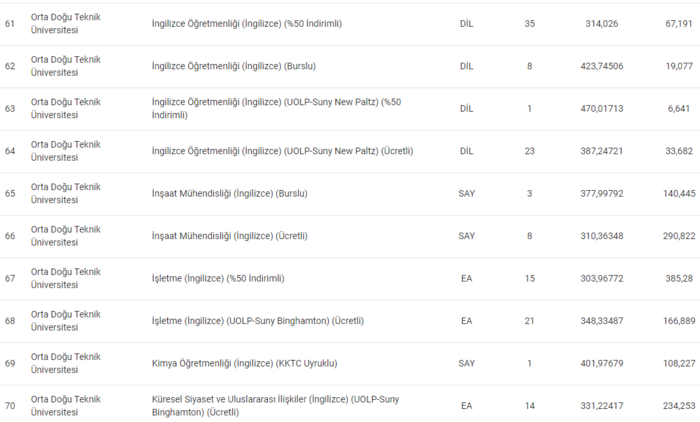The image size is (700, 422).
Task: Select university name in row 63
Action: 66,108
